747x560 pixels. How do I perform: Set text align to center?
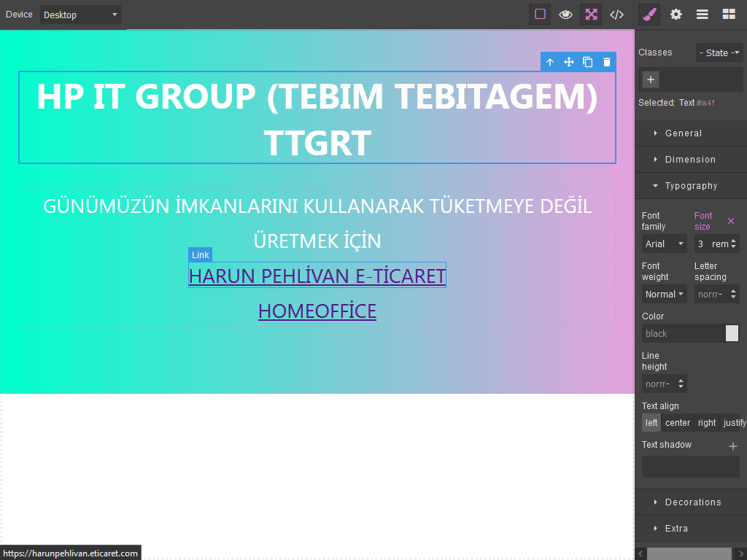tap(678, 423)
